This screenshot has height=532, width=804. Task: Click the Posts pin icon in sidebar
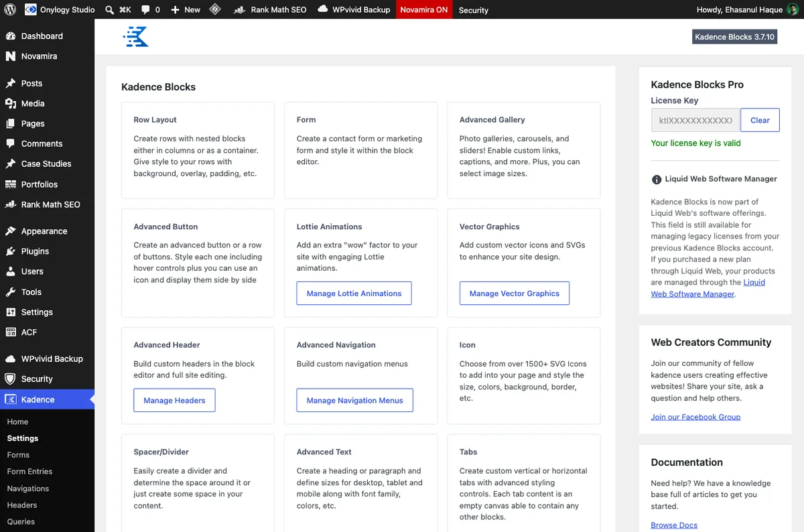coord(10,83)
